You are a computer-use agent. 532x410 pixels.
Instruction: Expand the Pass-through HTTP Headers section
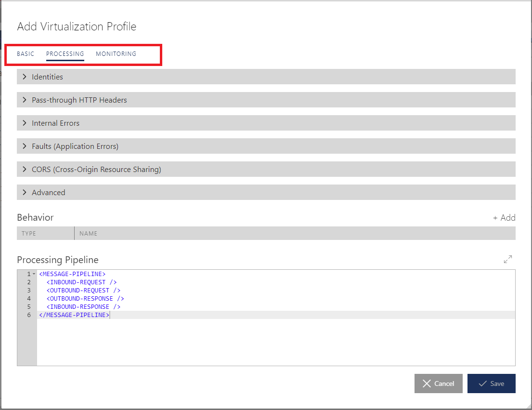point(79,100)
